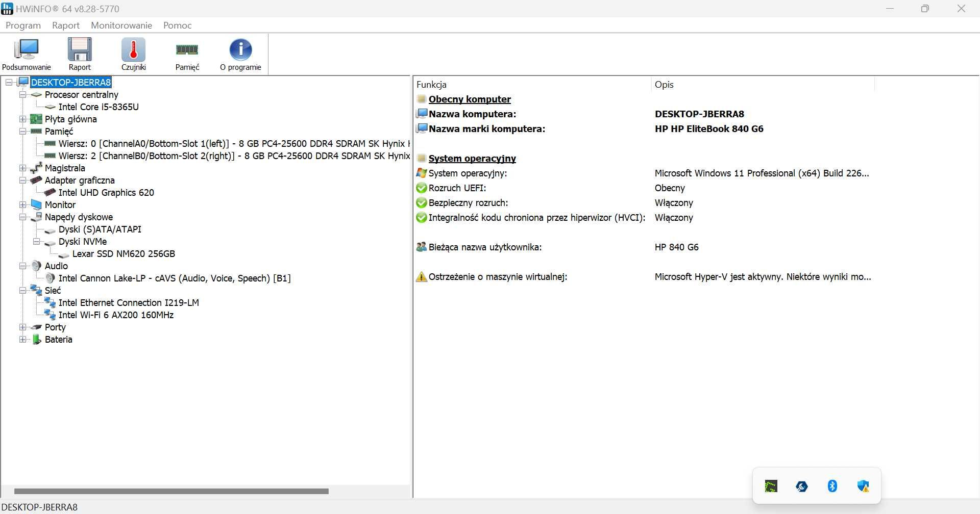Click the O programie info icon
The height and width of the screenshot is (514, 980).
(x=240, y=49)
